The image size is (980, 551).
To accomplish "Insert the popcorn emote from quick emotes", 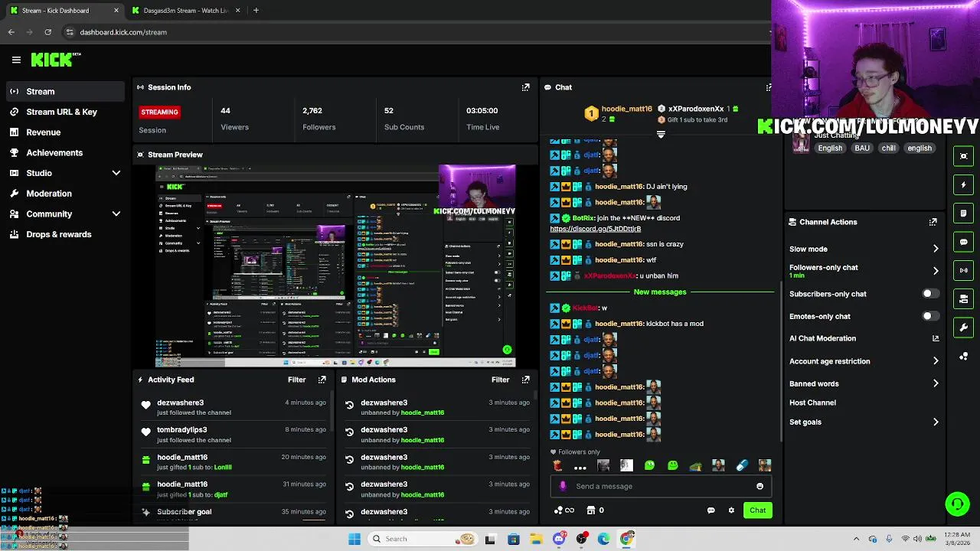I will click(x=557, y=465).
